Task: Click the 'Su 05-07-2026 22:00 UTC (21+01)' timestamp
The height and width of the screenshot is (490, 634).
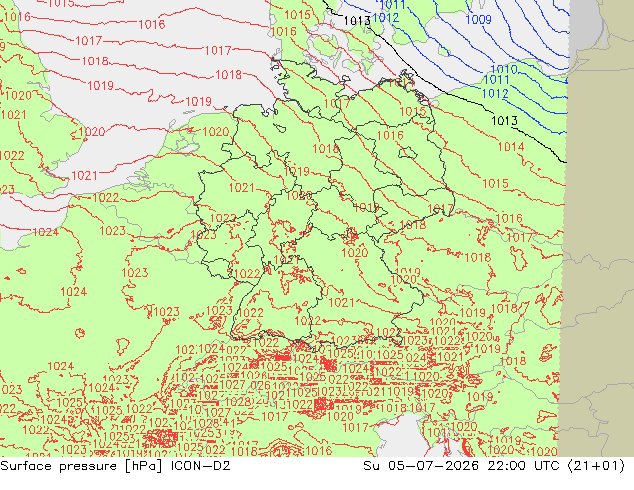Action: (494, 466)
